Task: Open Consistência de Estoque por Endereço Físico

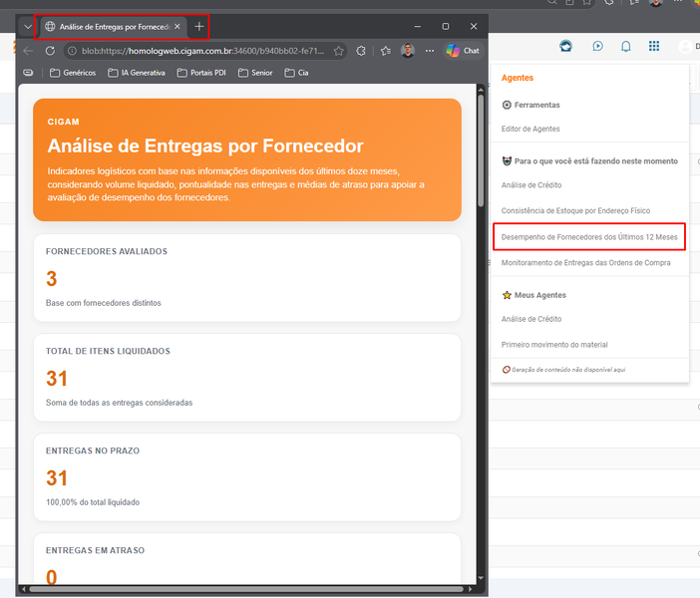Action: pos(575,210)
